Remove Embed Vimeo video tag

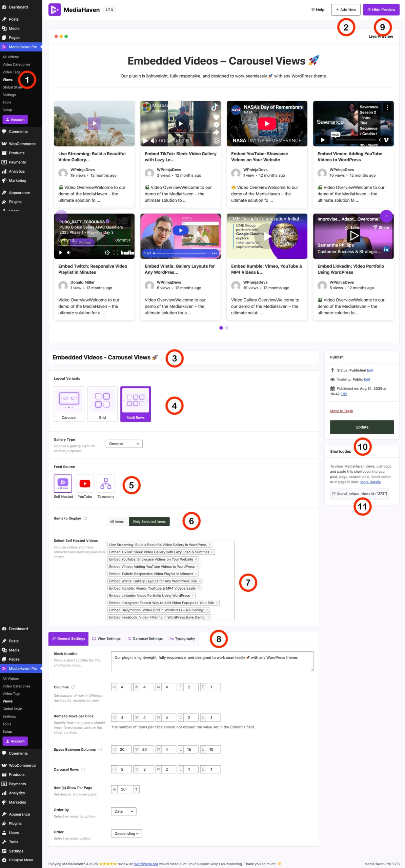(198, 567)
